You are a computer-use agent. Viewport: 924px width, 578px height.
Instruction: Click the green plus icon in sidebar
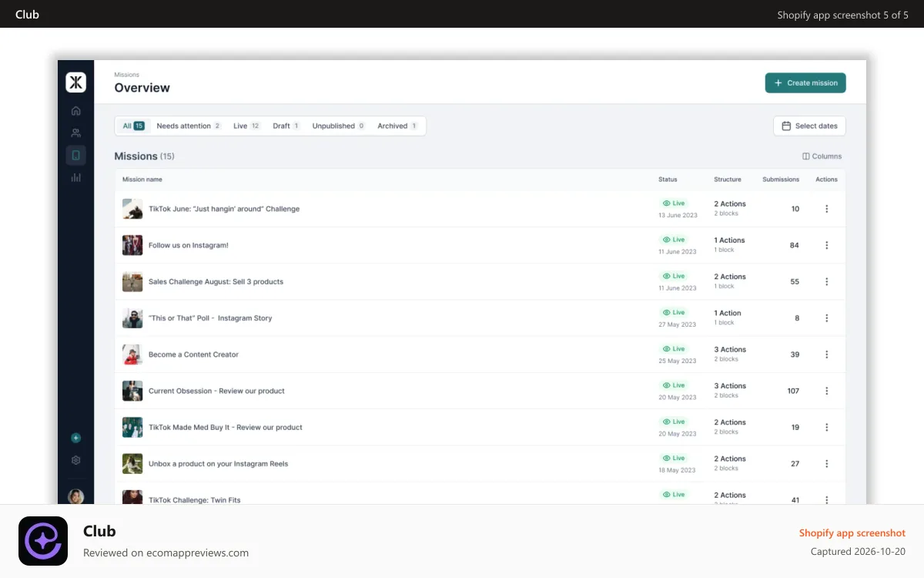pos(75,438)
